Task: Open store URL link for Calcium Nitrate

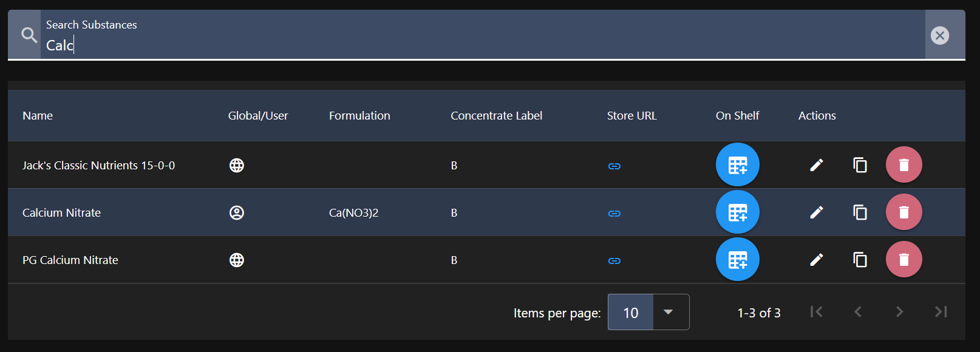Action: (614, 214)
